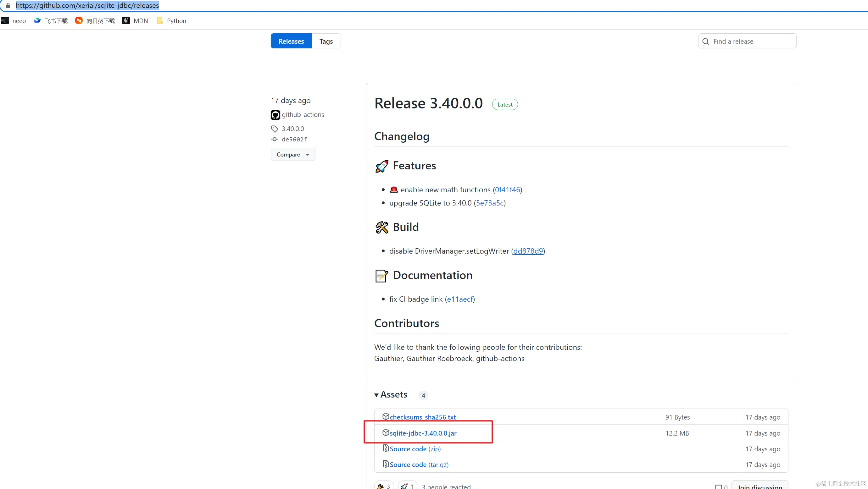
Task: Switch to the Tags tab
Action: click(x=326, y=41)
